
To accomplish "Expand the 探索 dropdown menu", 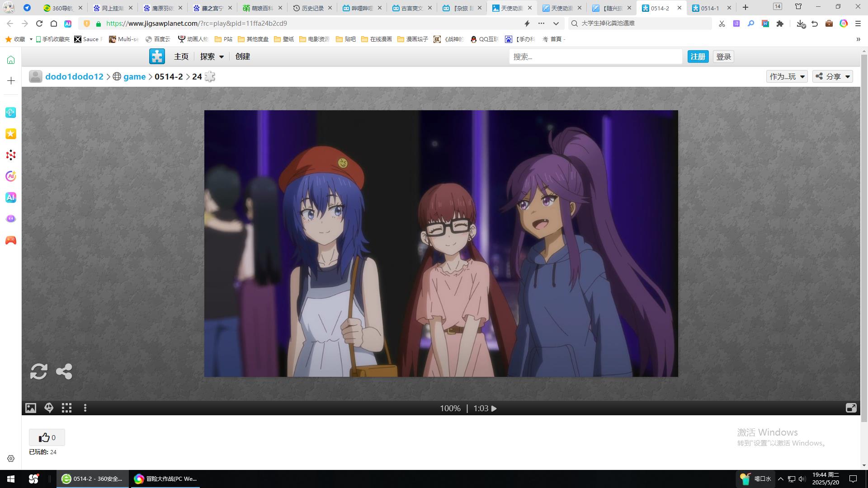I will (212, 56).
